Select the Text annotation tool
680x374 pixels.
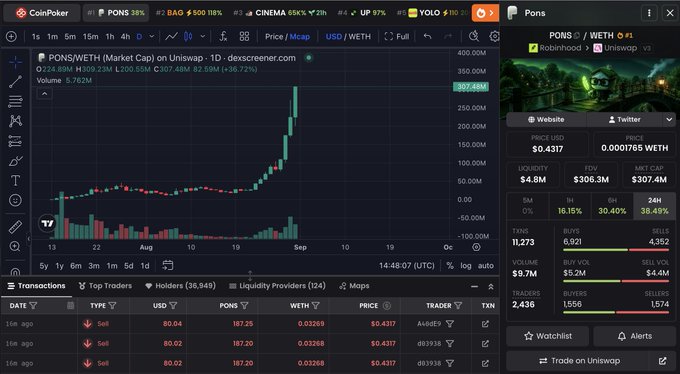tap(15, 180)
